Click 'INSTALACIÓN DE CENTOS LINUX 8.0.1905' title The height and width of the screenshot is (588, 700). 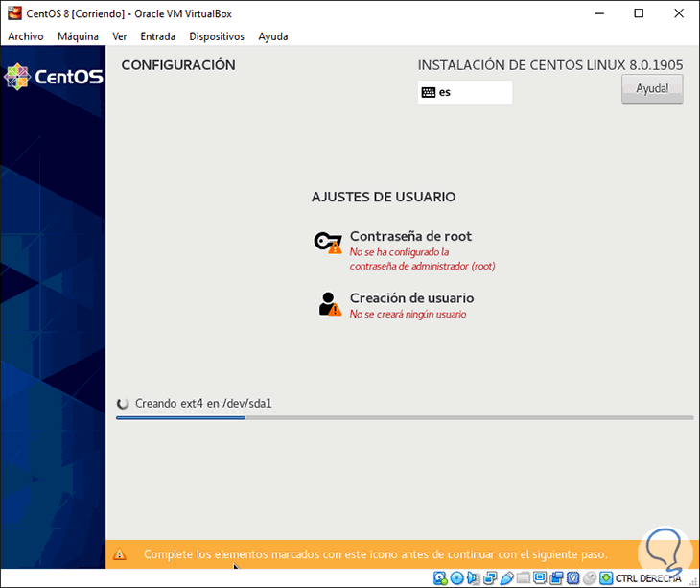[x=550, y=65]
